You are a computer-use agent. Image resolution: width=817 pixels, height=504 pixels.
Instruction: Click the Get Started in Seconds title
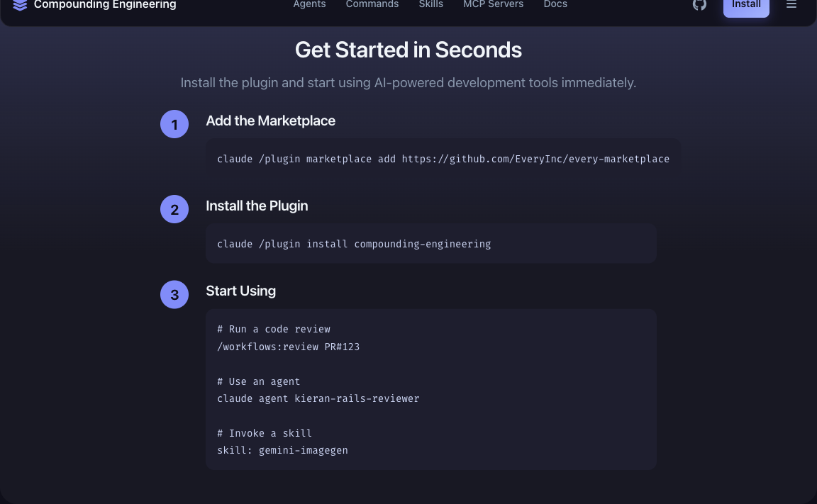(408, 50)
